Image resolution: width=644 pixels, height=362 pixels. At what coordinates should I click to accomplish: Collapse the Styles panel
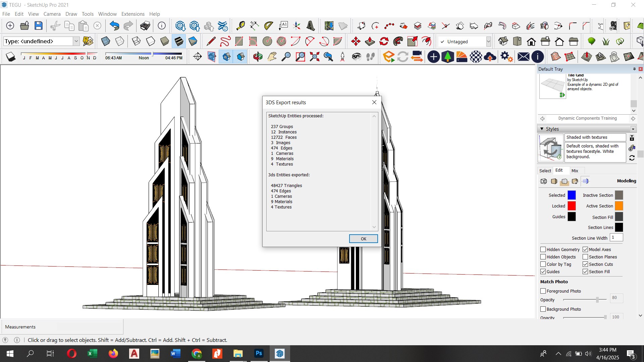542,129
